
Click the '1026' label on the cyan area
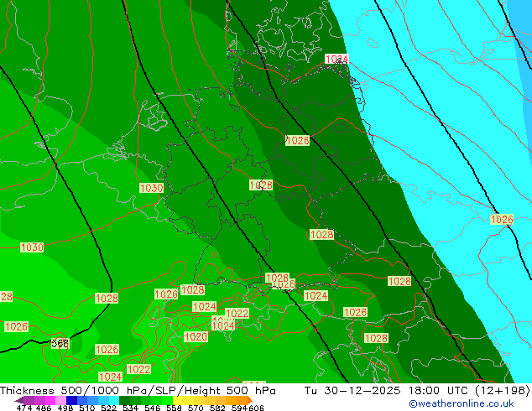502,220
